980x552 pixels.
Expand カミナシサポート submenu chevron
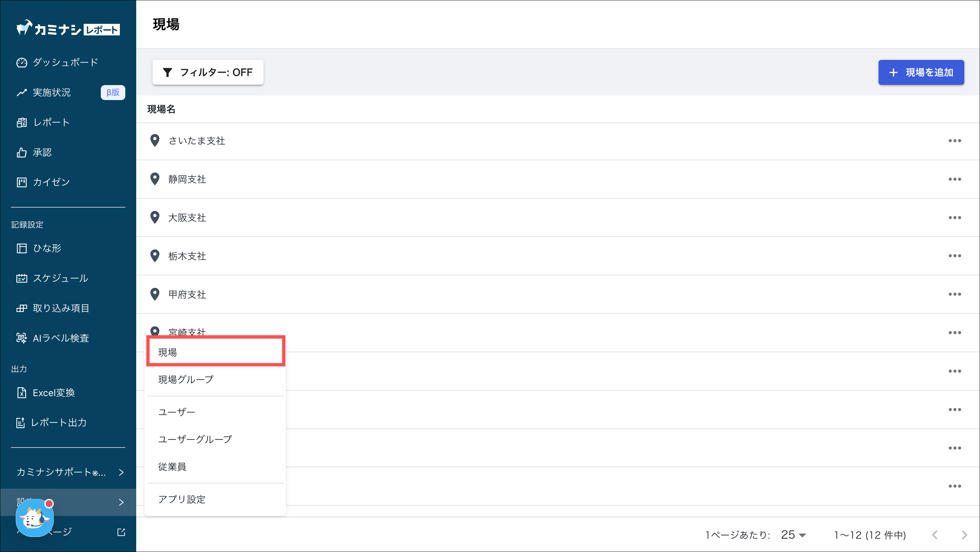point(121,472)
